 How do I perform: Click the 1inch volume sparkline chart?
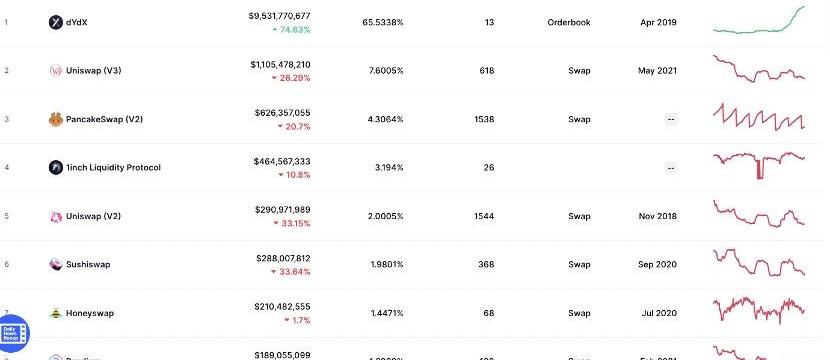759,165
